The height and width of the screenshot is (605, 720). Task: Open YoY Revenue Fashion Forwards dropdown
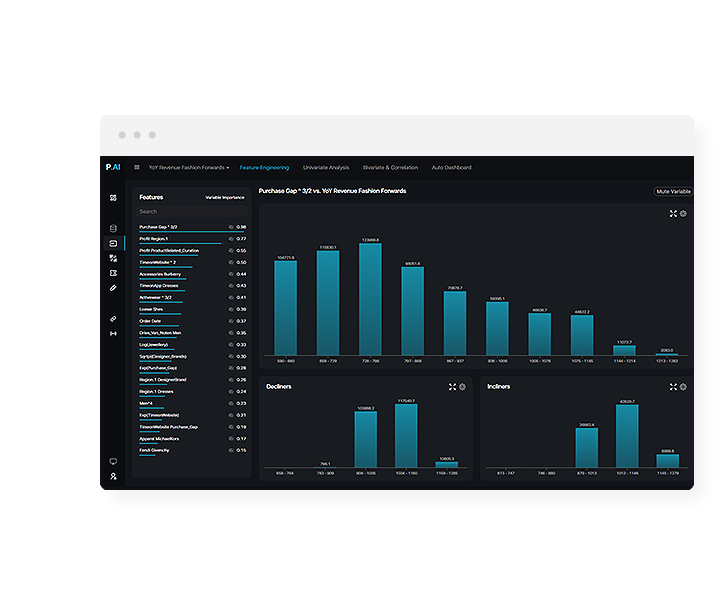pyautogui.click(x=189, y=168)
